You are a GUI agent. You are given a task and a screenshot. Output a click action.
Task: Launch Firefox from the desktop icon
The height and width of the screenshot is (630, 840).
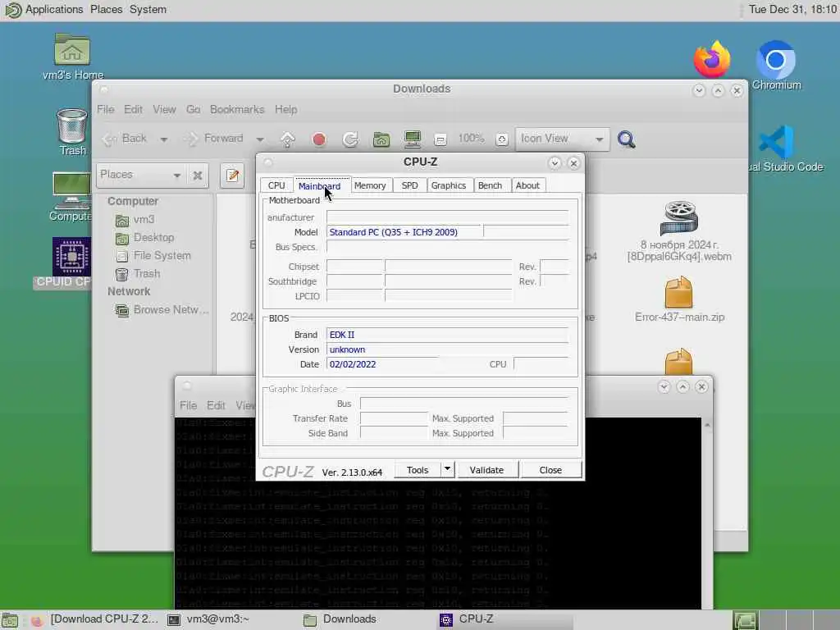point(712,60)
